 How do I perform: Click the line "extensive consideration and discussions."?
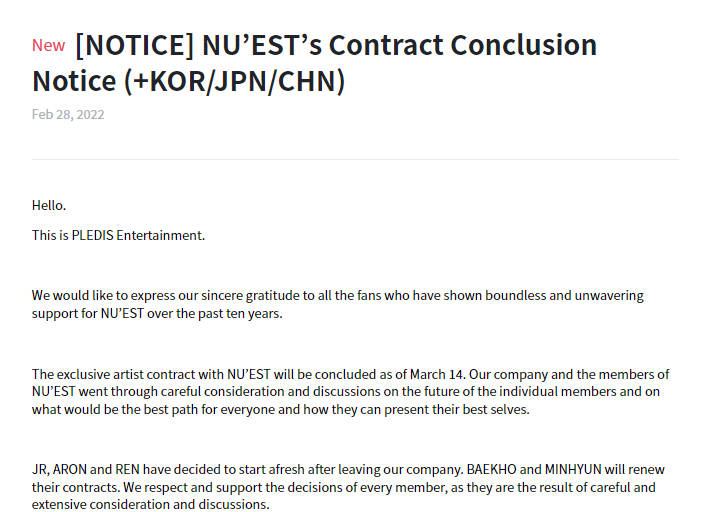[151, 504]
